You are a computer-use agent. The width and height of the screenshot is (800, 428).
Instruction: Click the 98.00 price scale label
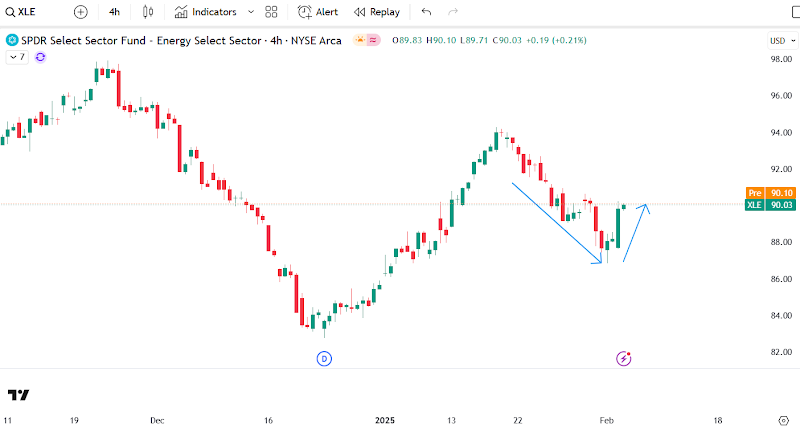(781, 59)
